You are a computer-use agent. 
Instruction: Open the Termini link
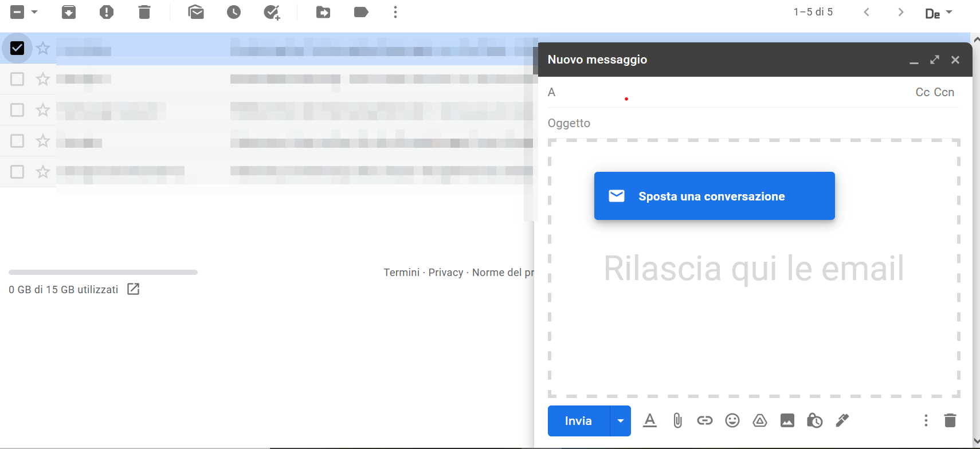coord(401,273)
